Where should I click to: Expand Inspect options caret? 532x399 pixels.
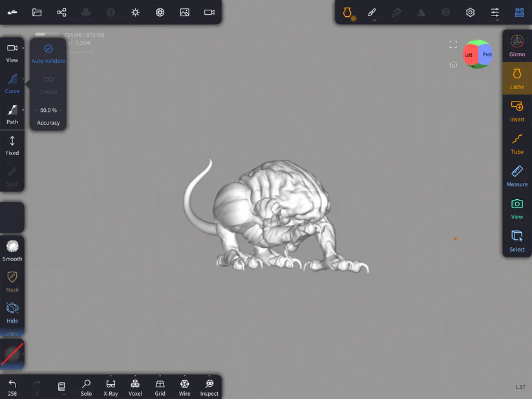209,376
